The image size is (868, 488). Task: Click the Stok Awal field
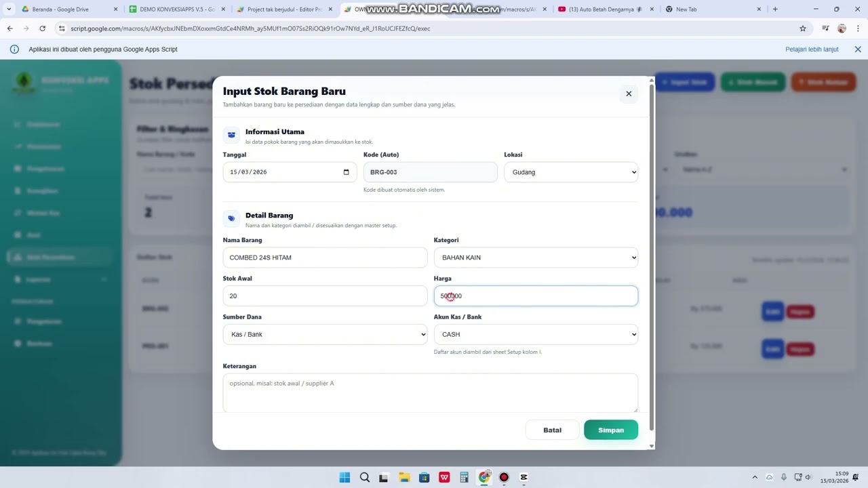pyautogui.click(x=325, y=296)
